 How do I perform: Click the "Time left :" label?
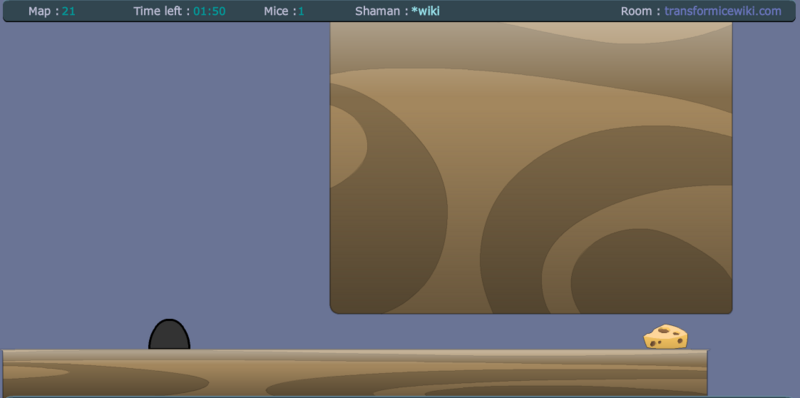162,11
